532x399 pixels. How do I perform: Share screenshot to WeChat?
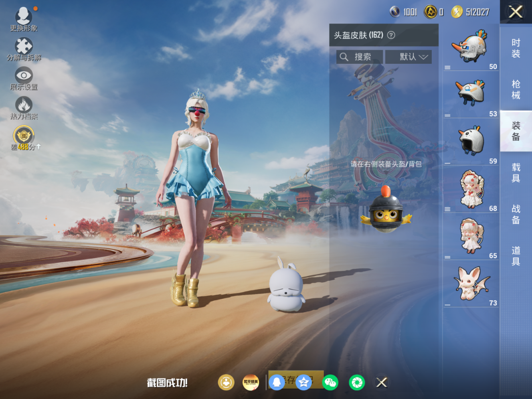330,383
